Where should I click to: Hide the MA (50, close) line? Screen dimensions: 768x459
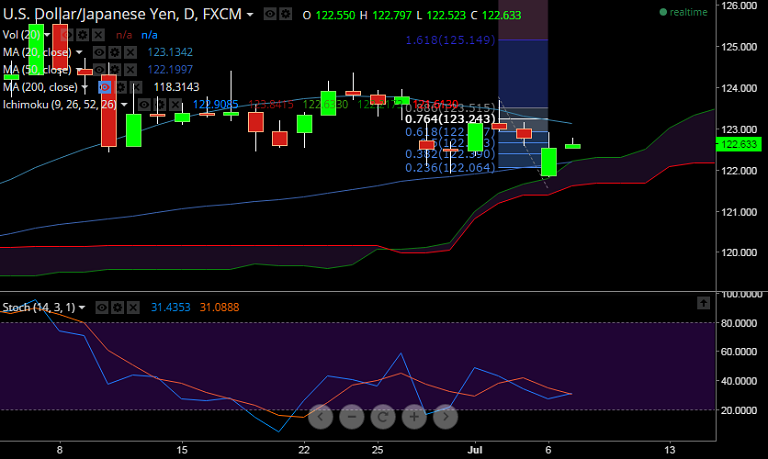tap(99, 70)
